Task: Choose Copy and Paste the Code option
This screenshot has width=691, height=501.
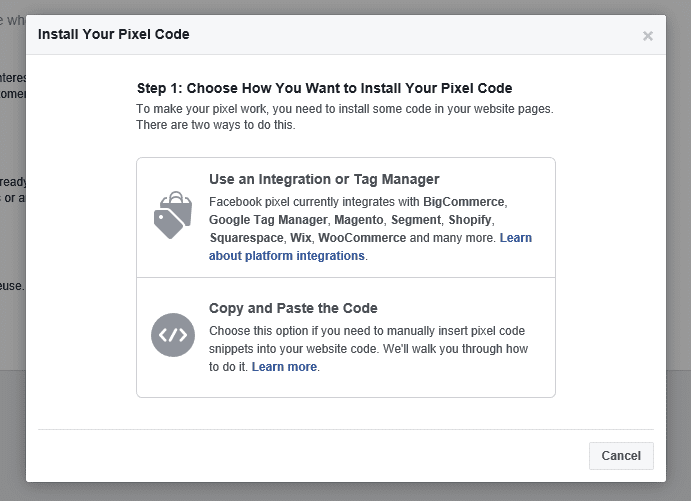Action: 293,308
